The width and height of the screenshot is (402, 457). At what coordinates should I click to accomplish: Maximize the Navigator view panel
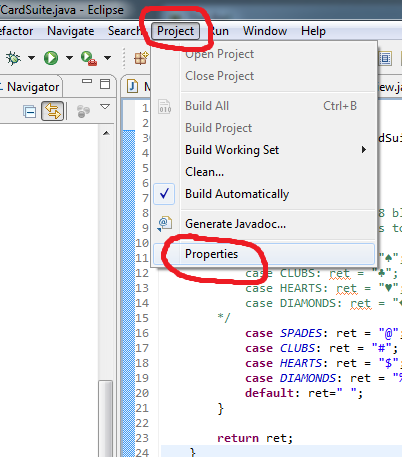coord(105,84)
